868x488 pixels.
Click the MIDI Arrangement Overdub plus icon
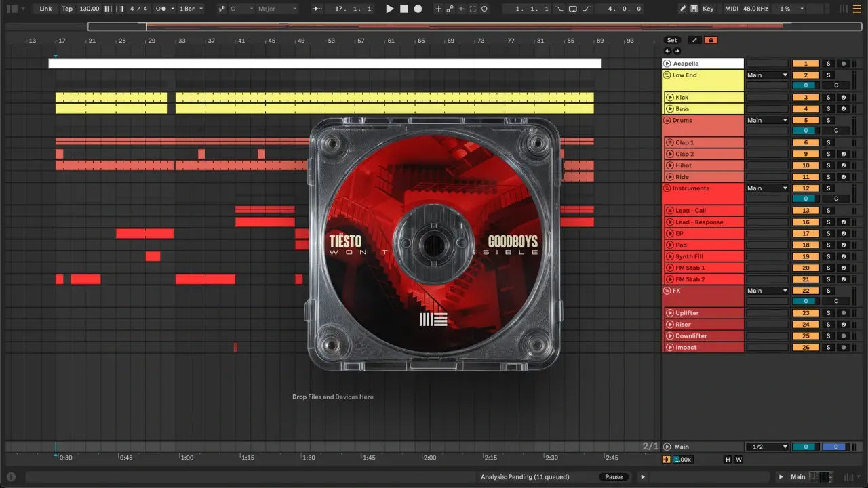pos(438,9)
